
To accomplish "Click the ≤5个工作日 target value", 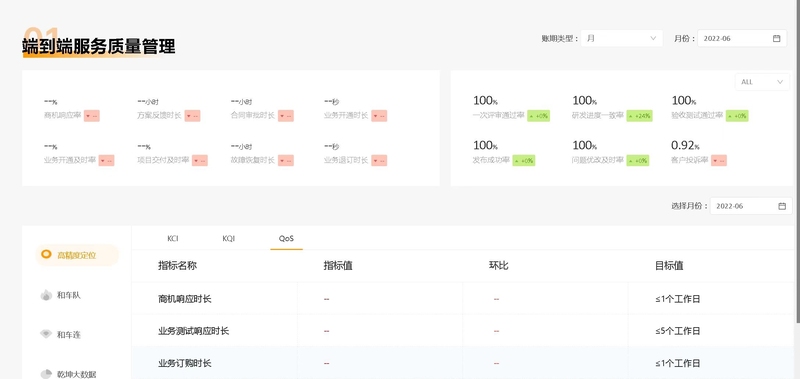I will (678, 331).
